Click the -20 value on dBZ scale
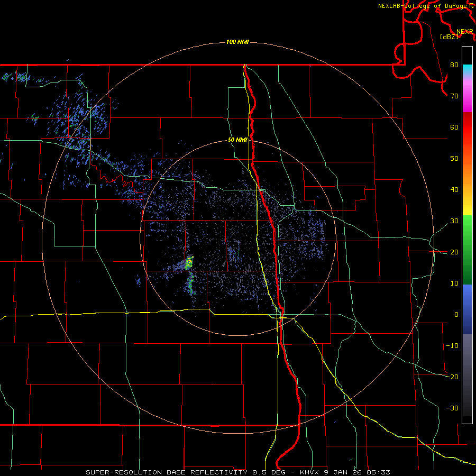Screen dimensions: 476x476 click(452, 377)
